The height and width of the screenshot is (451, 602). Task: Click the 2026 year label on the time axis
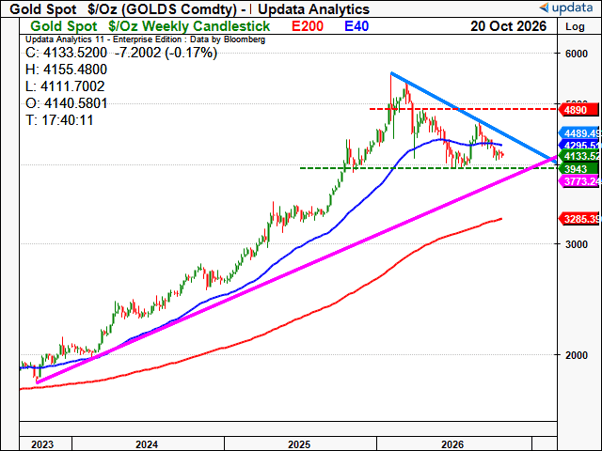pos(452,444)
